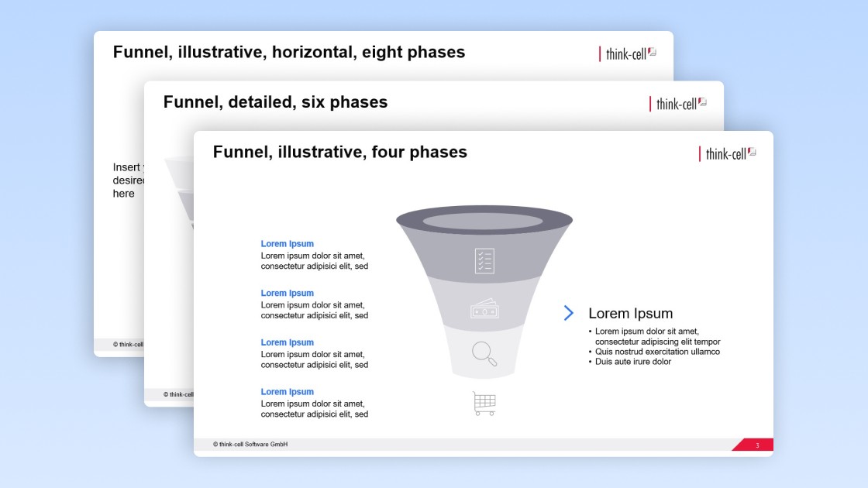Click the think-cell logo on front slide
Screen dimensions: 868x488
(x=727, y=153)
